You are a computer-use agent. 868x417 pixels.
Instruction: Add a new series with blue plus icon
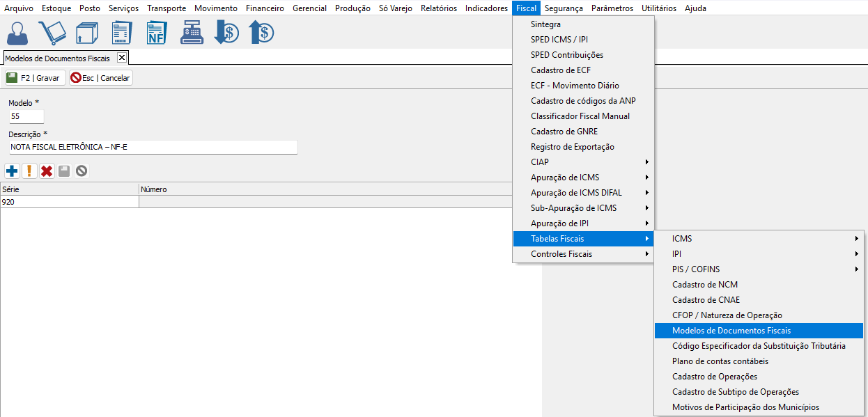click(x=12, y=171)
